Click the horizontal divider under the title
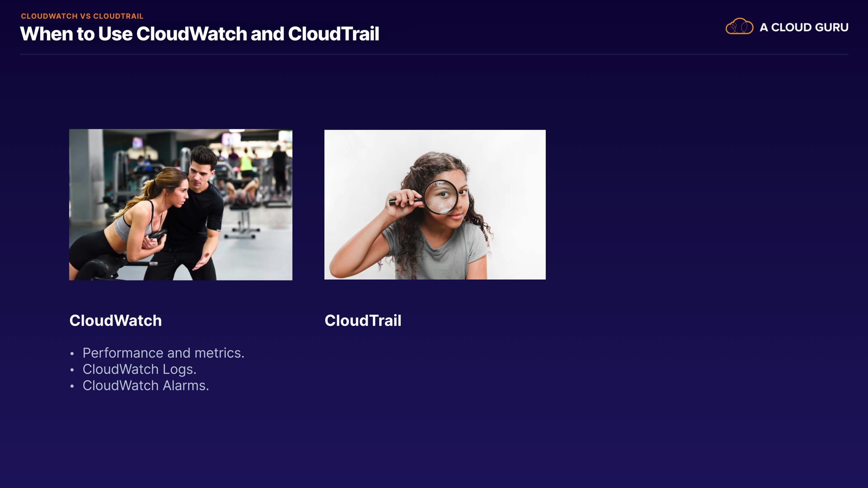This screenshot has height=488, width=868. click(x=434, y=54)
